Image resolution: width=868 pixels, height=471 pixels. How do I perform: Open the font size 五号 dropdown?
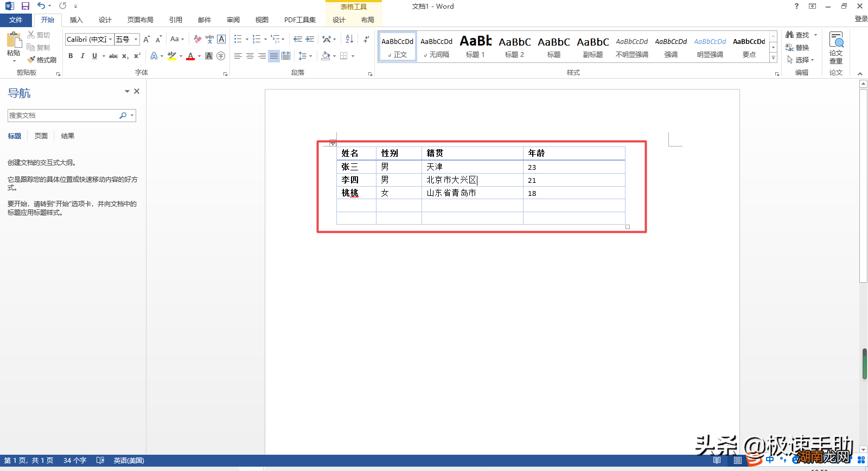click(x=136, y=40)
